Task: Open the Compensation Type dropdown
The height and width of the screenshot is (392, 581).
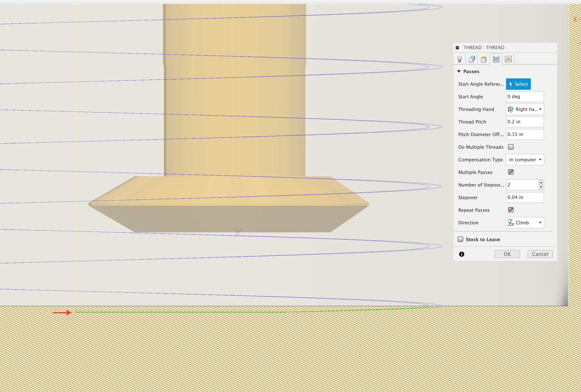Action: [524, 159]
